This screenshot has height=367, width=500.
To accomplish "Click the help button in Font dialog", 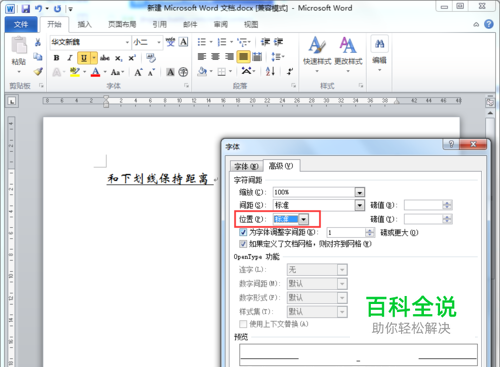I will click(451, 144).
